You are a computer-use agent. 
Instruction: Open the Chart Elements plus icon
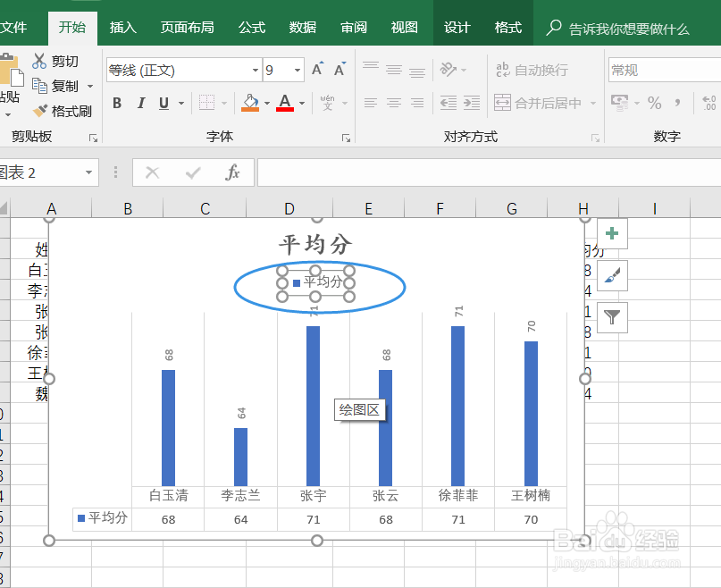(x=611, y=233)
